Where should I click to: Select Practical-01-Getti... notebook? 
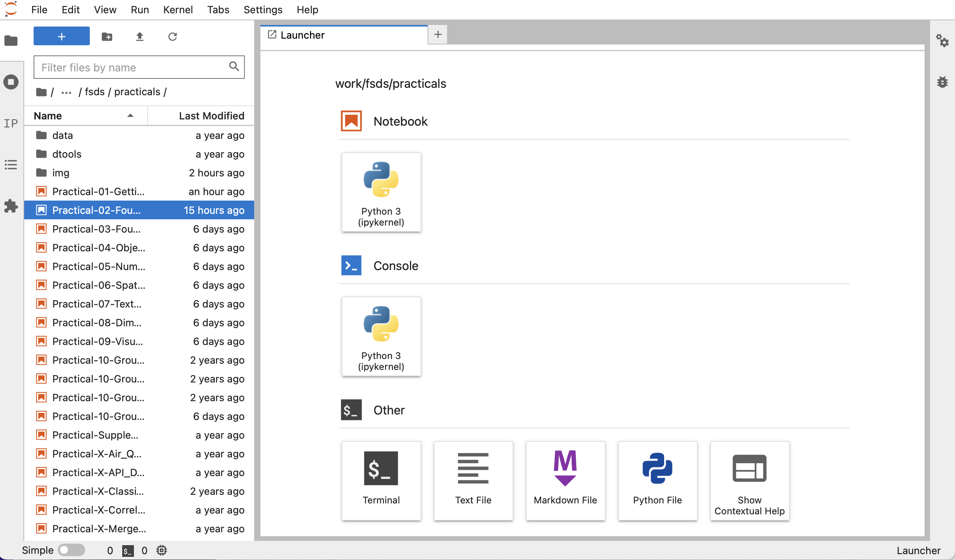pos(139,192)
